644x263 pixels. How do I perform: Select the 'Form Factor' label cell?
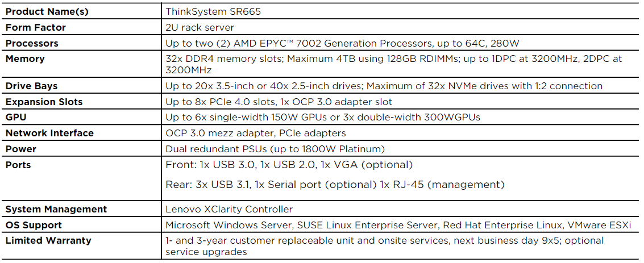pos(36,27)
